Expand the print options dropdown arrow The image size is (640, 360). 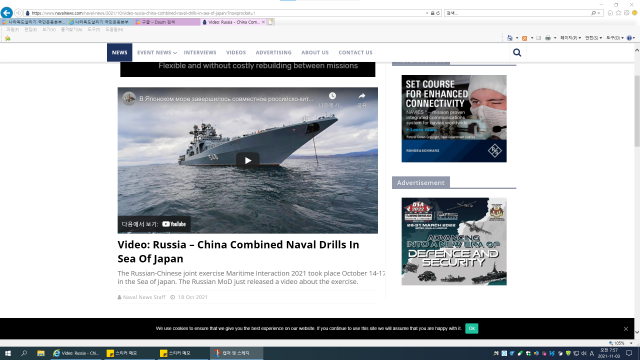pos(555,38)
